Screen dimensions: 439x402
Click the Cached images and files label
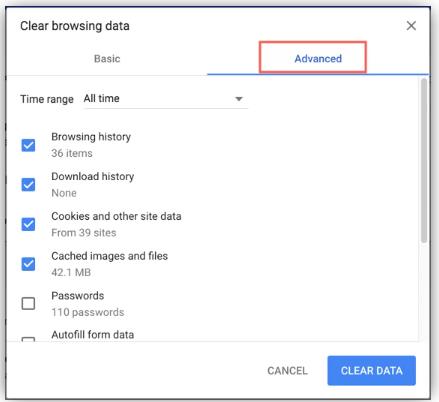(109, 256)
